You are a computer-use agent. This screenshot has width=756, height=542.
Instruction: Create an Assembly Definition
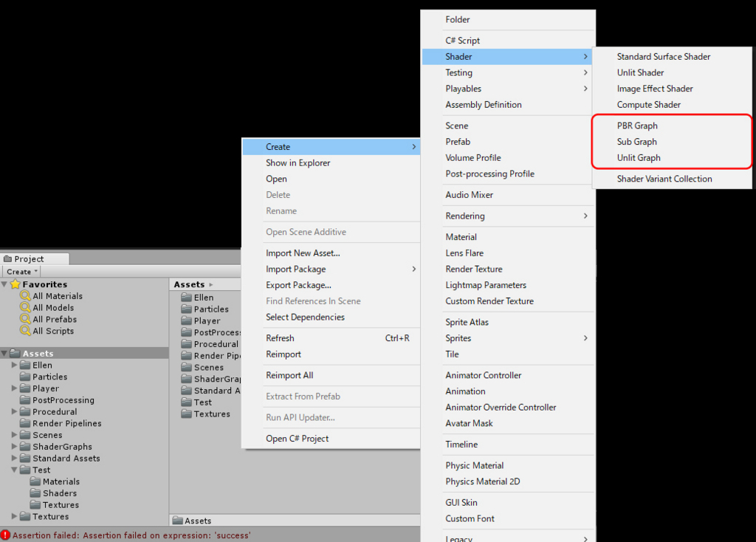point(508,105)
